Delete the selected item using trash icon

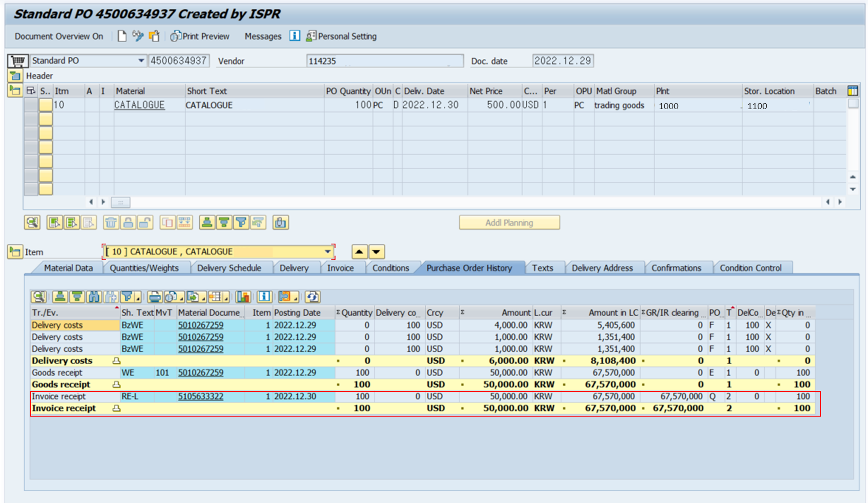coord(111,222)
